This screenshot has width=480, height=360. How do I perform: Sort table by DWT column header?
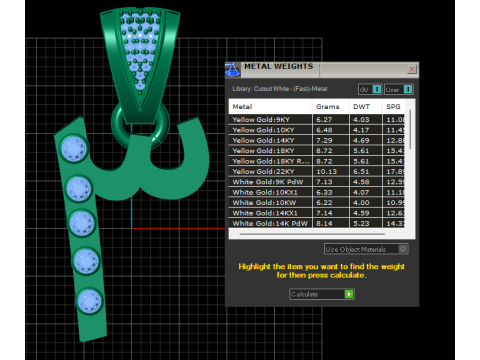[x=365, y=107]
